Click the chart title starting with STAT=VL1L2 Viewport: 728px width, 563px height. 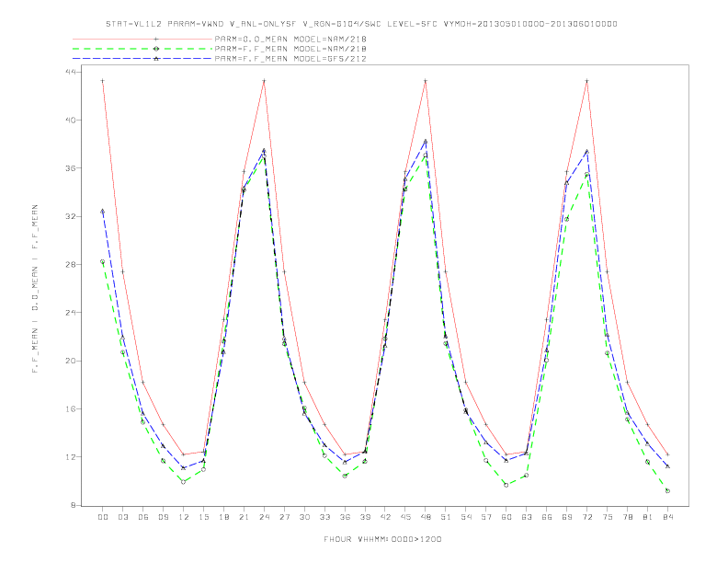361,24
